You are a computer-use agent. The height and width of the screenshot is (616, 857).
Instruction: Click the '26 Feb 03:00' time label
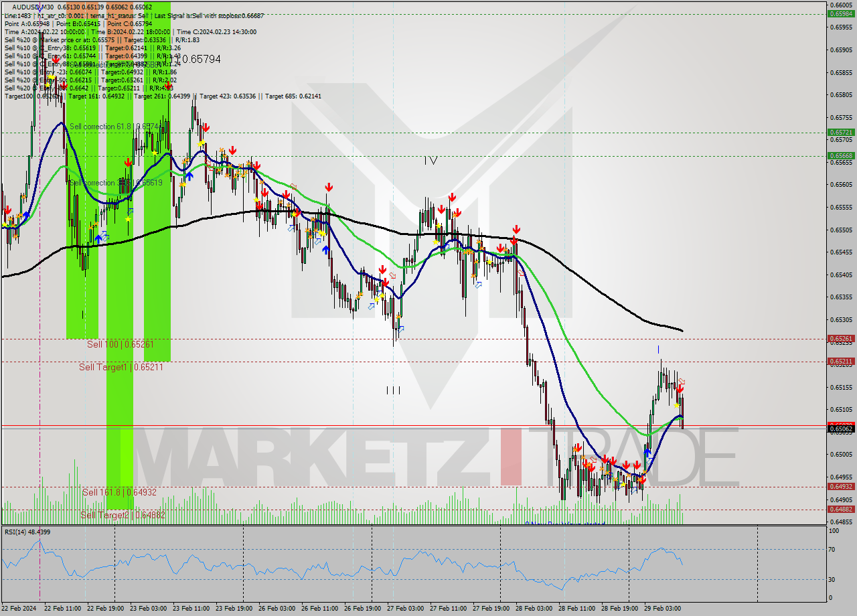277,609
